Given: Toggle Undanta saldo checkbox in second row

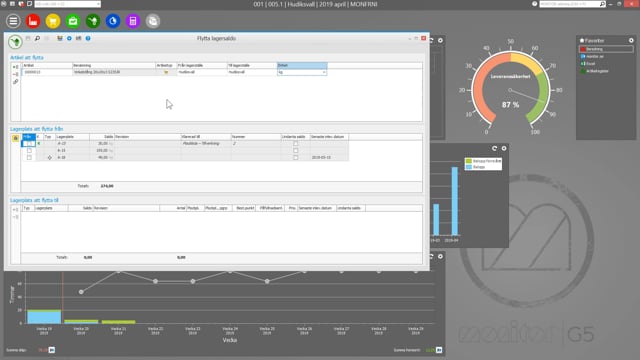Looking at the screenshot, I should [x=296, y=151].
